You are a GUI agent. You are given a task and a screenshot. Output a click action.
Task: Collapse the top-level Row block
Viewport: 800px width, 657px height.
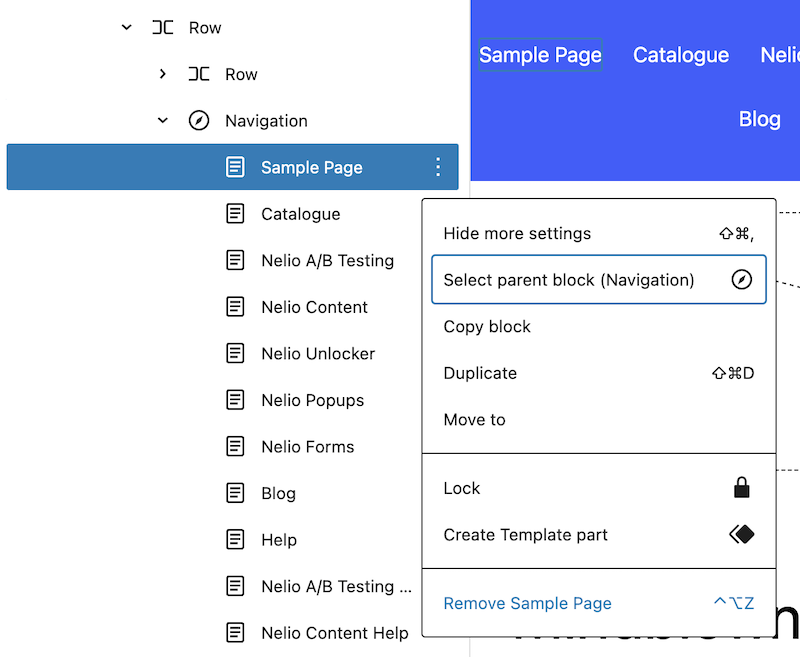coord(126,28)
